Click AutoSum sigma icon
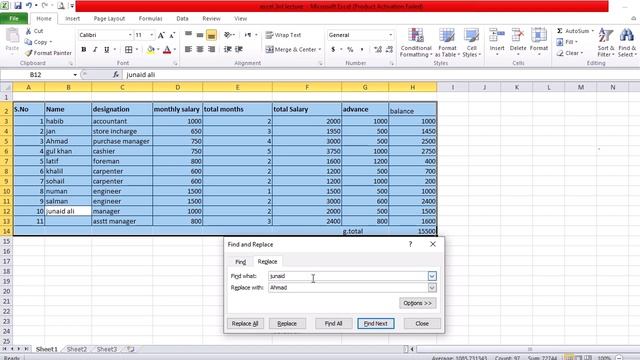The image size is (640, 360). 560,31
